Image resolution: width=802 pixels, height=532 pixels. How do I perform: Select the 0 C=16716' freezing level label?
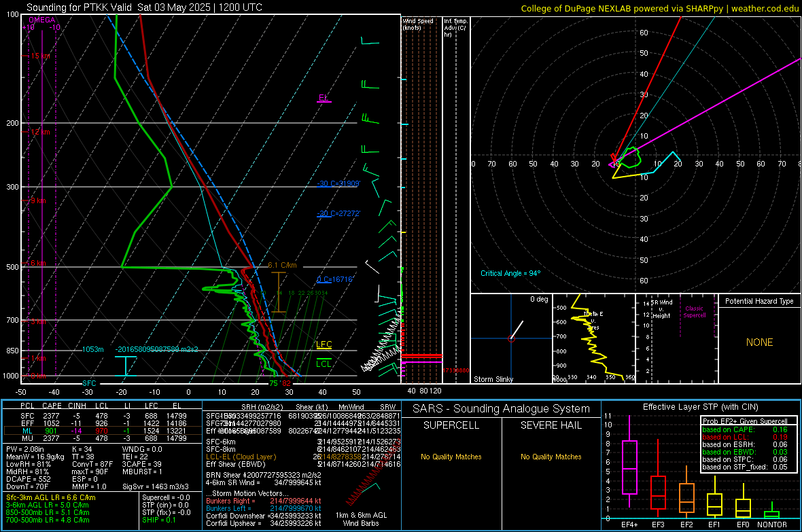(x=335, y=279)
